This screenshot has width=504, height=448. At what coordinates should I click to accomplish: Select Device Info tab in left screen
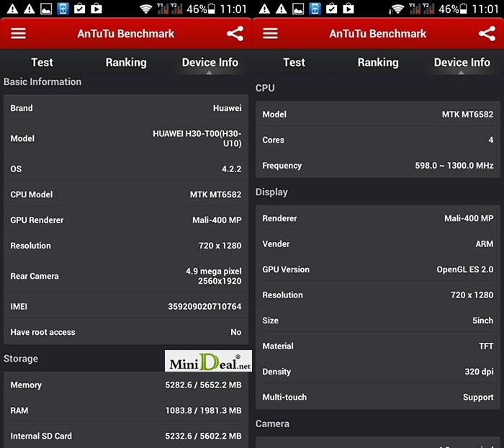[210, 63]
